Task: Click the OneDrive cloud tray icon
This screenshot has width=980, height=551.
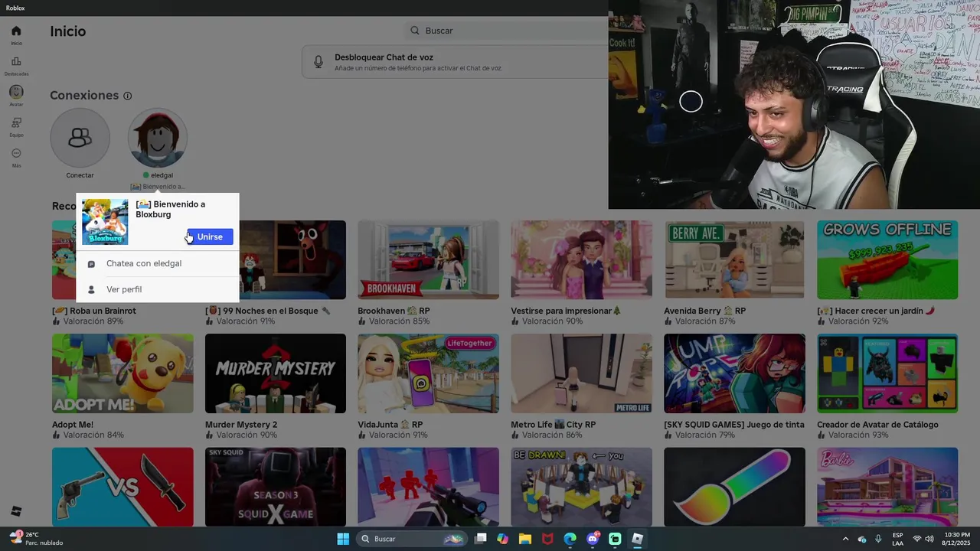Action: pos(862,539)
